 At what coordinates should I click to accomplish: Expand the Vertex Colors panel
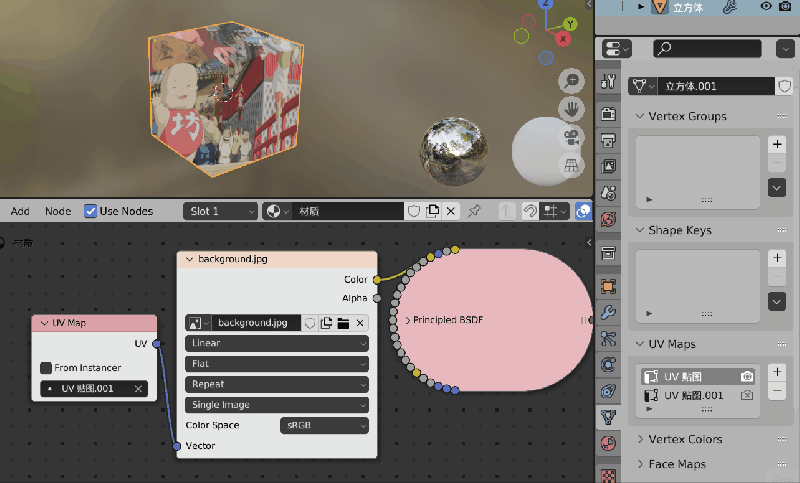pos(640,439)
